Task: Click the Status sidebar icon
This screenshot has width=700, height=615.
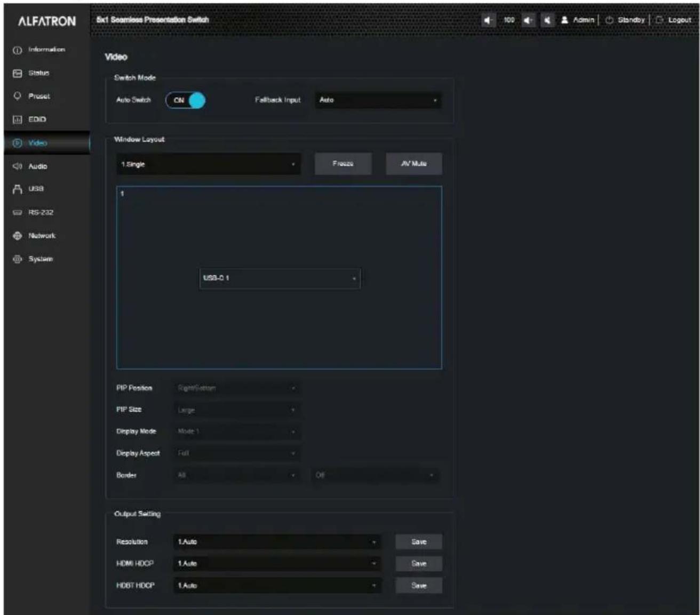Action: tap(17, 73)
